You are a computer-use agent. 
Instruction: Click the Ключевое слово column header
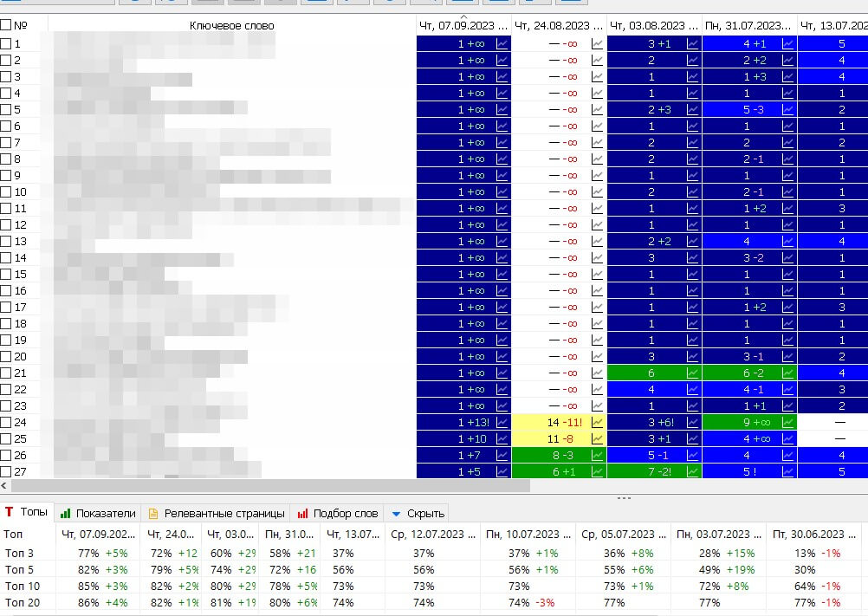(x=232, y=25)
